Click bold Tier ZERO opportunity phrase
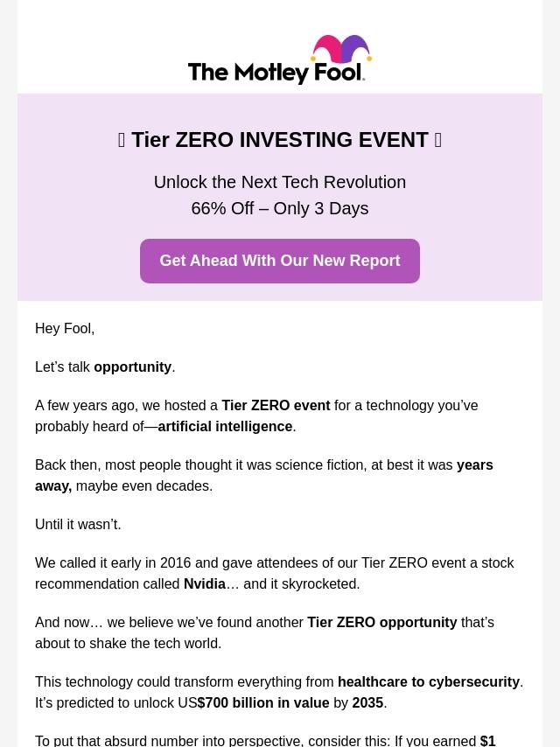 pos(382,623)
